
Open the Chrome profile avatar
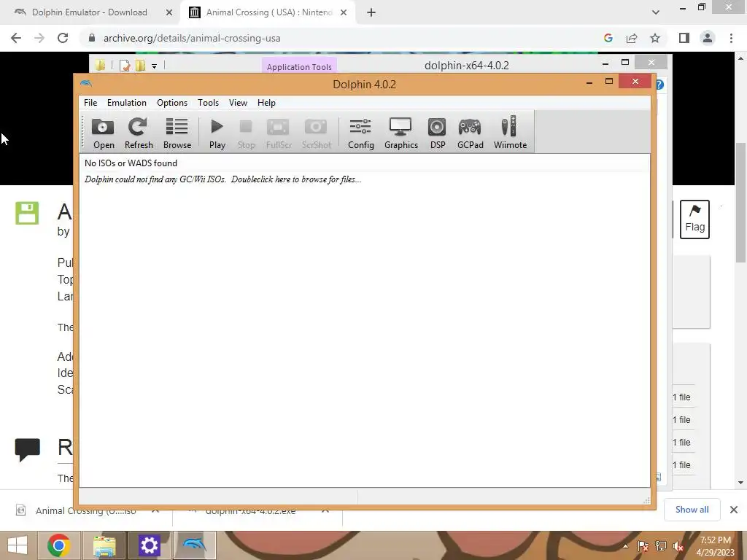708,38
